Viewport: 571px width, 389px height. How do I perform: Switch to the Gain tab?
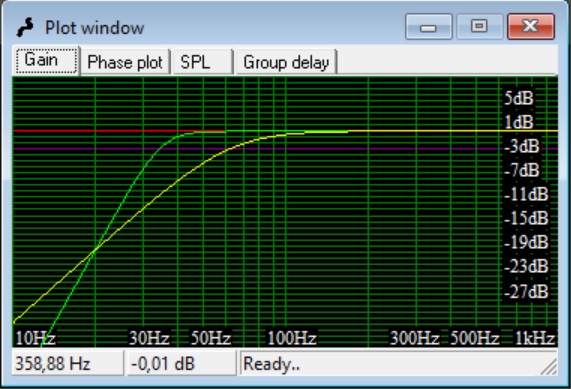point(46,60)
